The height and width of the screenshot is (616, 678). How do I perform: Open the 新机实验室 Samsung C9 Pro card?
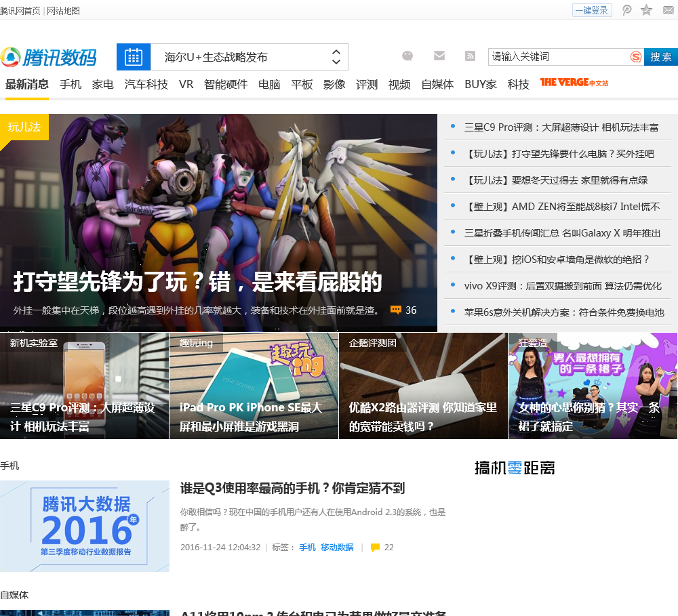pos(84,386)
